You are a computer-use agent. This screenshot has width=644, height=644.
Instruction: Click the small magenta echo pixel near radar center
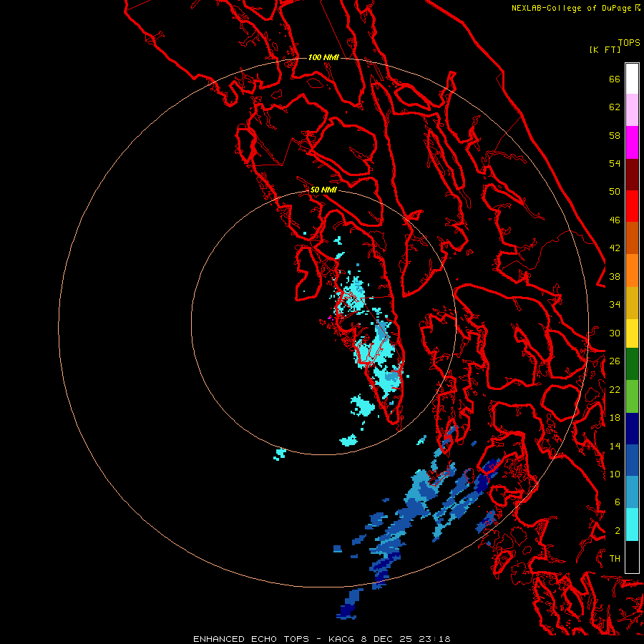(x=329, y=318)
